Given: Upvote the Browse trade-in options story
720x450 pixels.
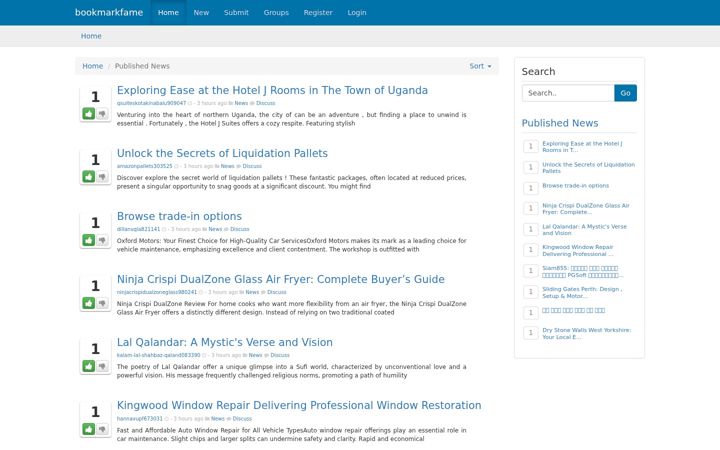Looking at the screenshot, I should tap(89, 240).
